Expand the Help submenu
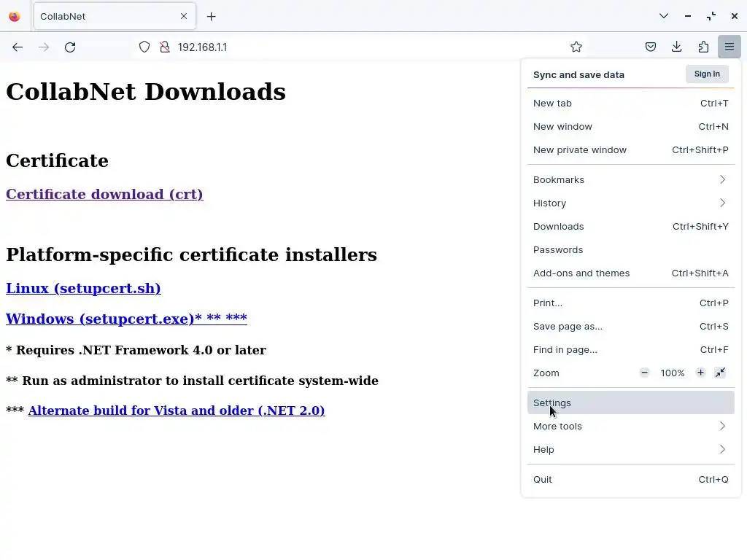This screenshot has width=747, height=560. point(631,449)
